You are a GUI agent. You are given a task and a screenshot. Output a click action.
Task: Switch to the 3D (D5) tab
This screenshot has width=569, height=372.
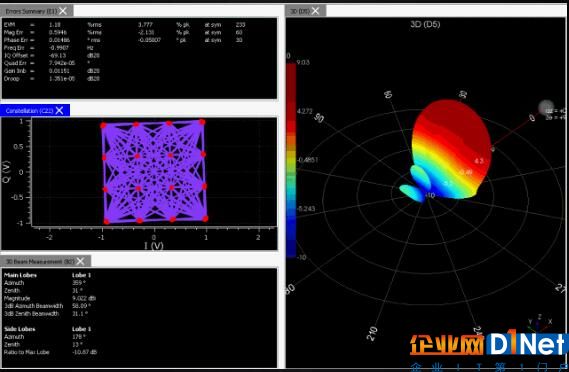pyautogui.click(x=300, y=11)
